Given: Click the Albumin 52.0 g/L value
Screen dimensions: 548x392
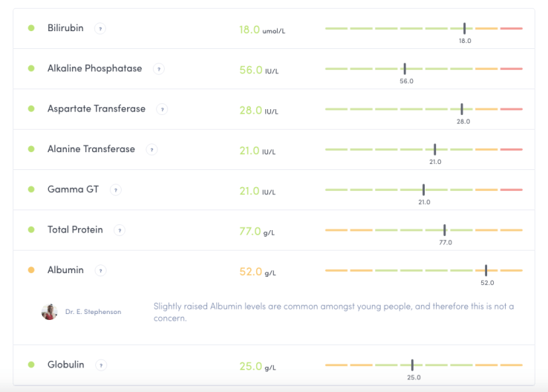Looking at the screenshot, I should click(x=258, y=272).
